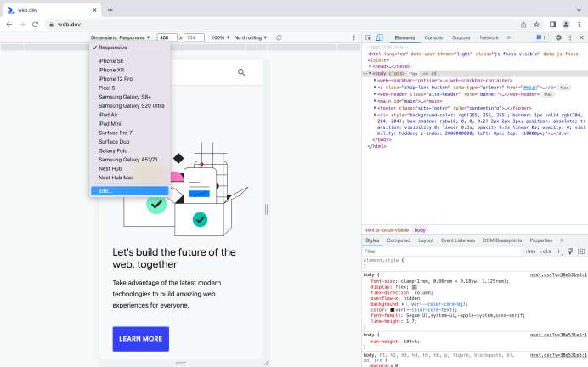Close the web.dev browser tab
The image size is (588, 367).
click(x=94, y=10)
